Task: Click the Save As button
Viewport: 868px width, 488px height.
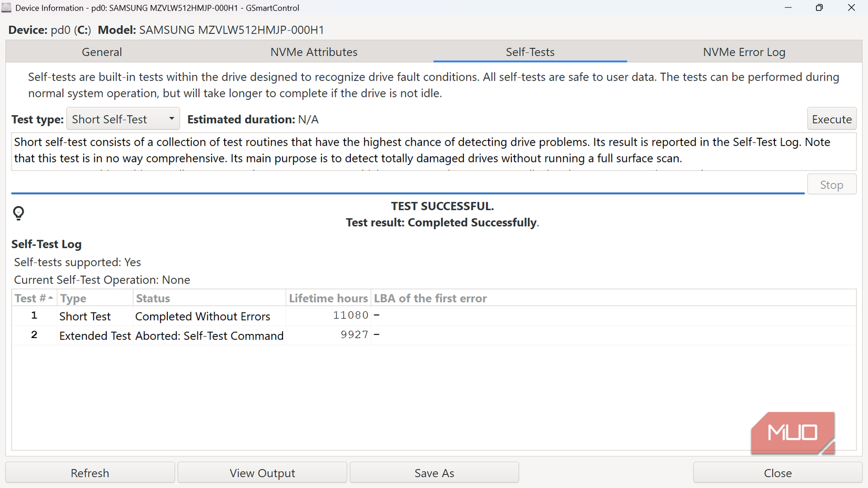Action: 434,473
